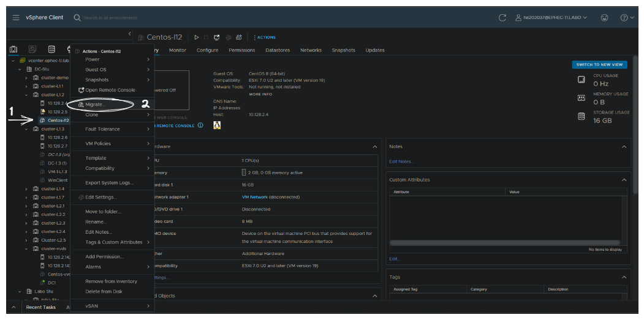This screenshot has height=320, width=644.
Task: Click the edit settings toolbar icon
Action: click(229, 37)
